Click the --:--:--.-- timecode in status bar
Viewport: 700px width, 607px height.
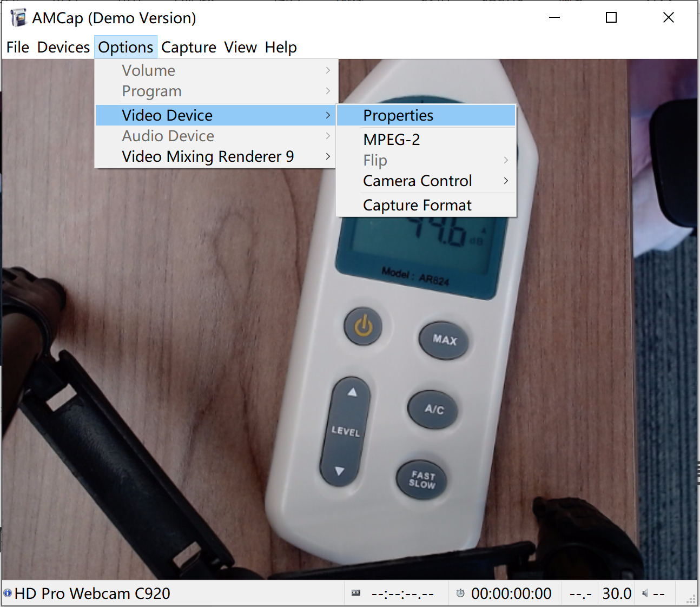pos(402,593)
